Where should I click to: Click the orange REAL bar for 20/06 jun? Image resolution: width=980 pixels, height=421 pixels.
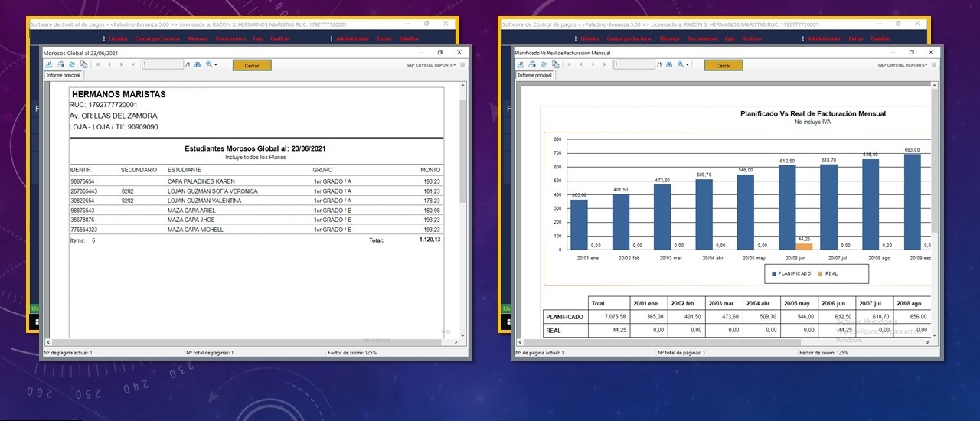point(804,246)
